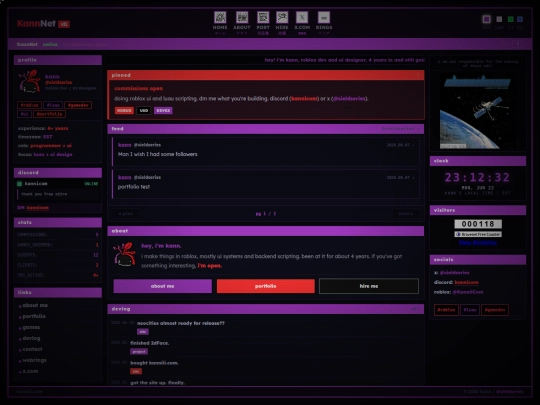Open the HOME nav icon

click(220, 23)
